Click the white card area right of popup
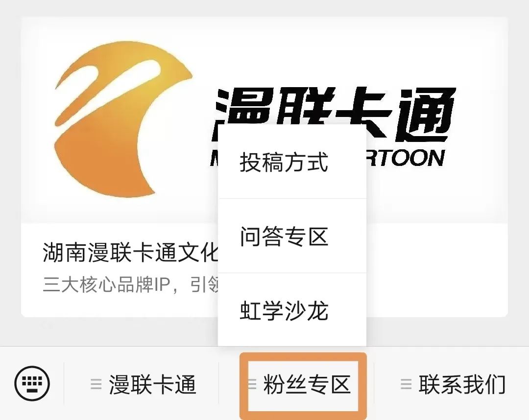529x420 pixels. pyautogui.click(x=437, y=270)
